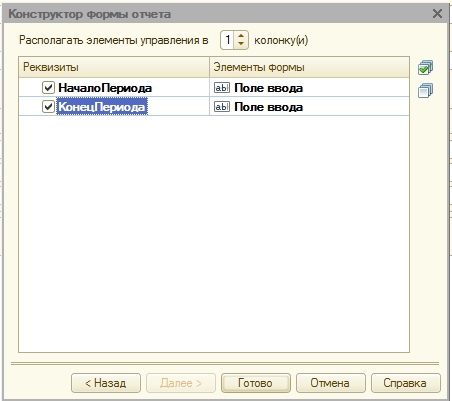452x401 pixels.
Task: Uncheck the КонецПериода checkbox
Action: tap(48, 107)
